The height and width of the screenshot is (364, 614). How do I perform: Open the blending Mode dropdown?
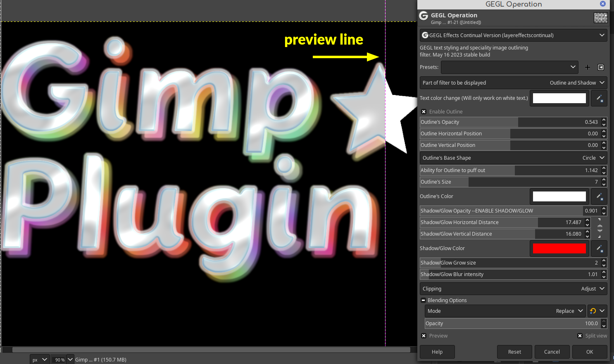click(505, 311)
